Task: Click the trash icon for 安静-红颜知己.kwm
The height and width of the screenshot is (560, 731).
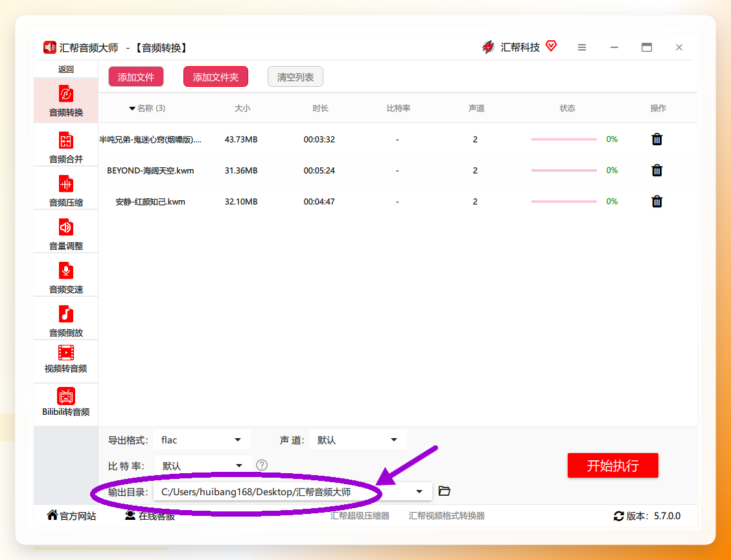Action: coord(657,202)
